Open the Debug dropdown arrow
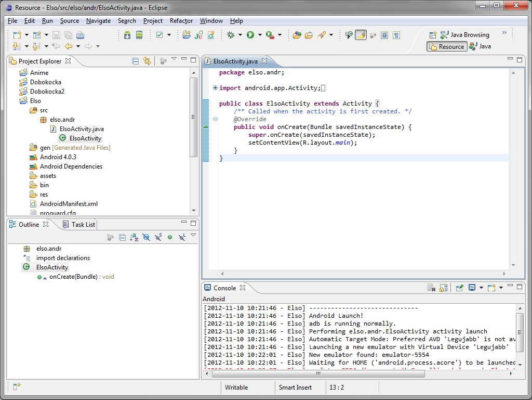The height and width of the screenshot is (400, 532). click(240, 35)
